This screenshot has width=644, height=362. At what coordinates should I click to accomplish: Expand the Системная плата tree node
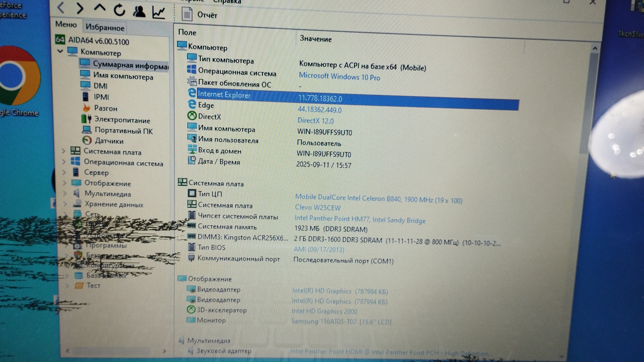click(x=63, y=151)
